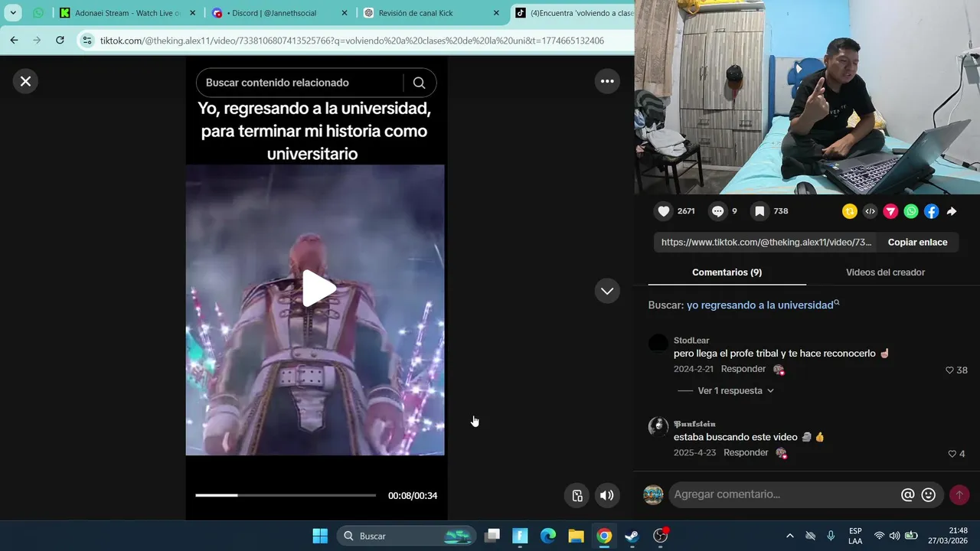Mute the video with speaker icon
Screen dimensions: 980x551
click(606, 496)
